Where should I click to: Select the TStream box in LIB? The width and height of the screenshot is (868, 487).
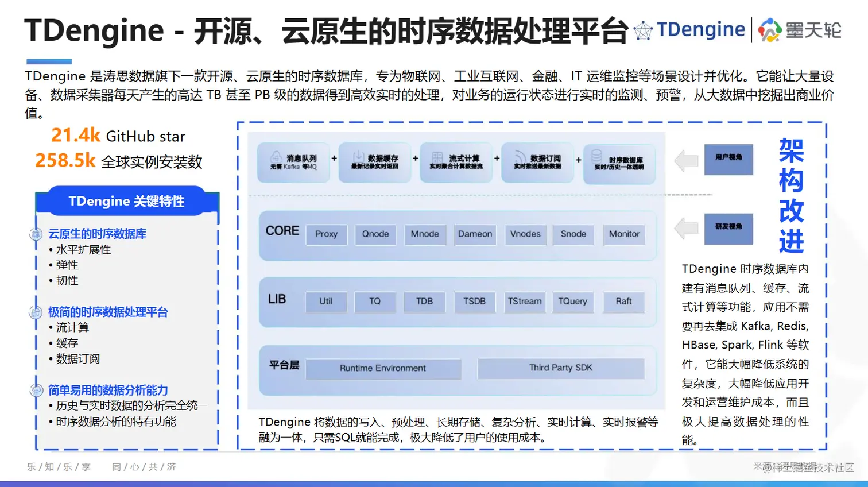click(x=525, y=302)
